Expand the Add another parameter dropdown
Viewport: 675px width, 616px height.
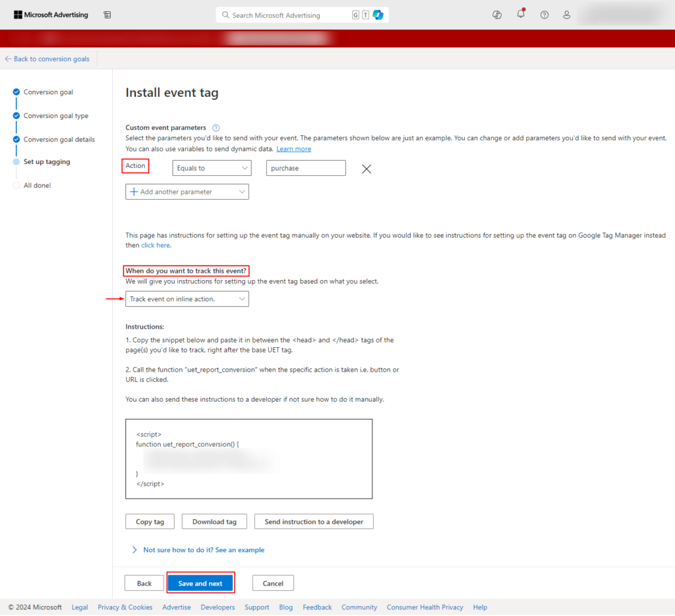click(x=187, y=191)
